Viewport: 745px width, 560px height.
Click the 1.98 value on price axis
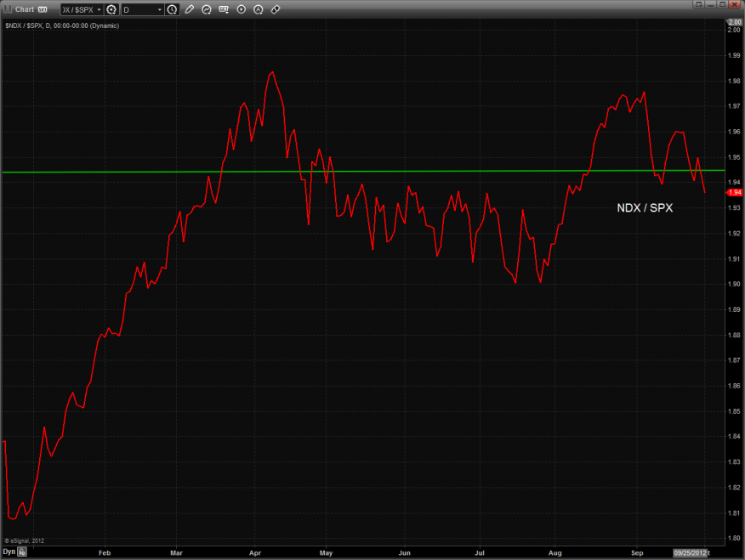coord(734,81)
